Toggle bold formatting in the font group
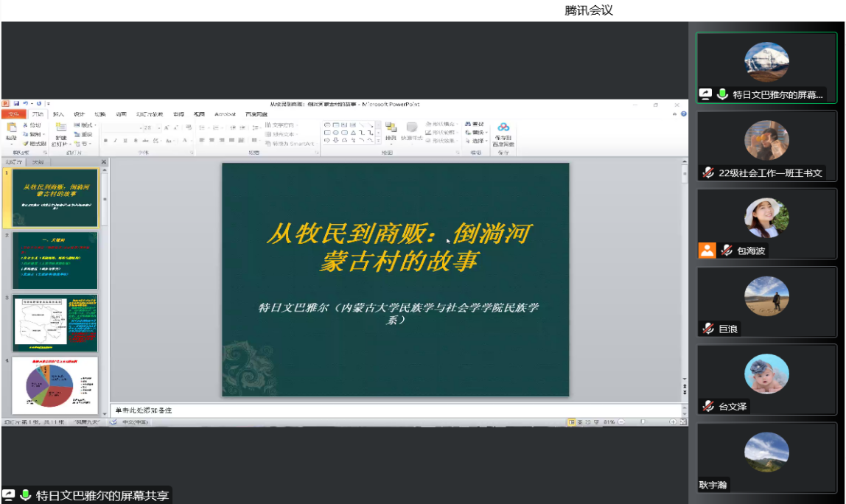The height and width of the screenshot is (504, 846). click(106, 140)
